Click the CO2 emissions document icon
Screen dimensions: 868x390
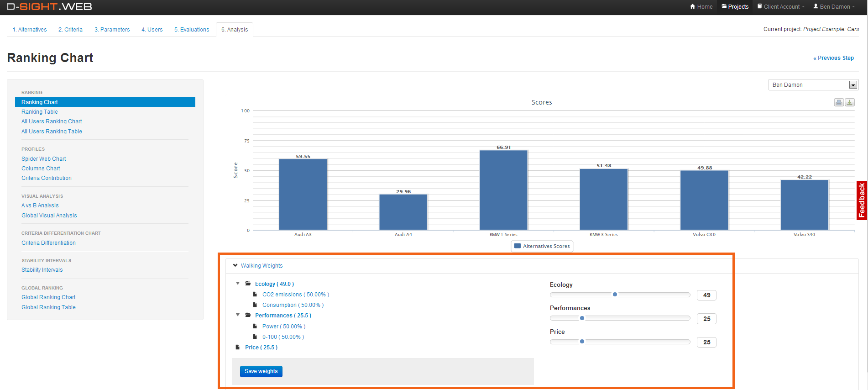255,294
